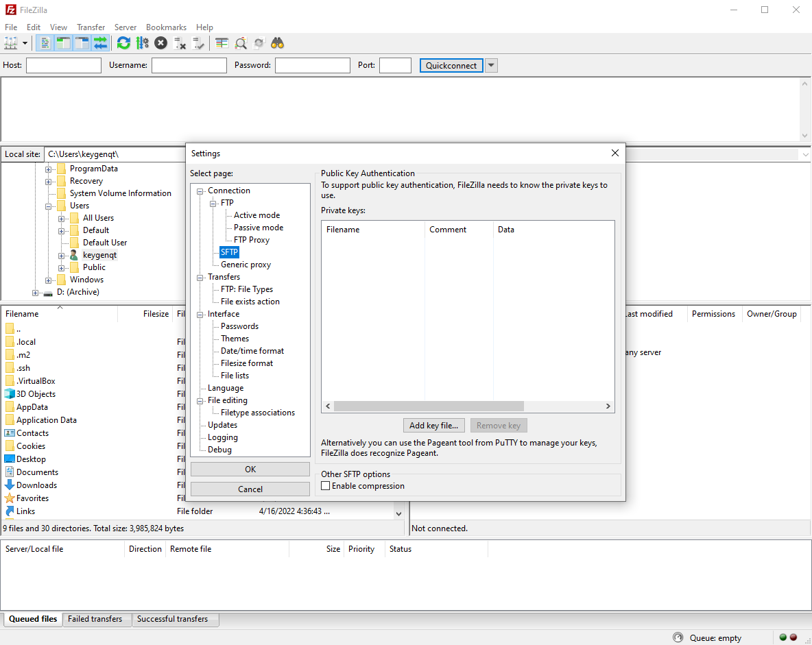
Task: Click the D: (Archive) drive icon
Action: click(x=48, y=293)
